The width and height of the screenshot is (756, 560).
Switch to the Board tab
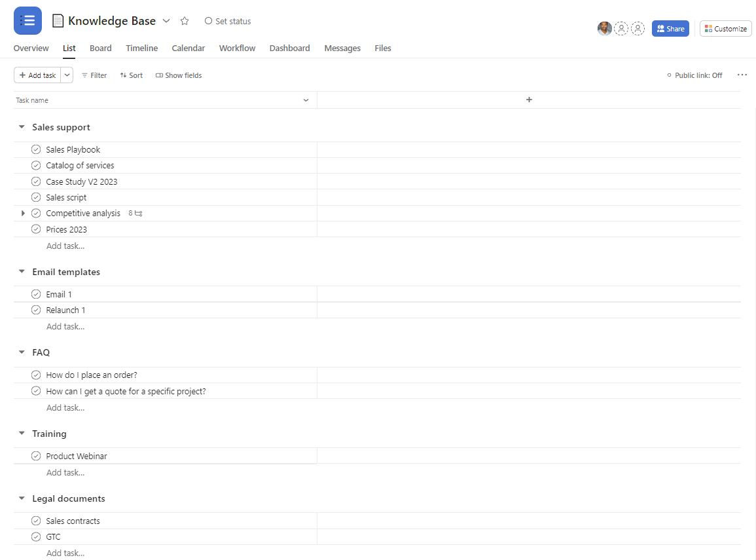(100, 48)
